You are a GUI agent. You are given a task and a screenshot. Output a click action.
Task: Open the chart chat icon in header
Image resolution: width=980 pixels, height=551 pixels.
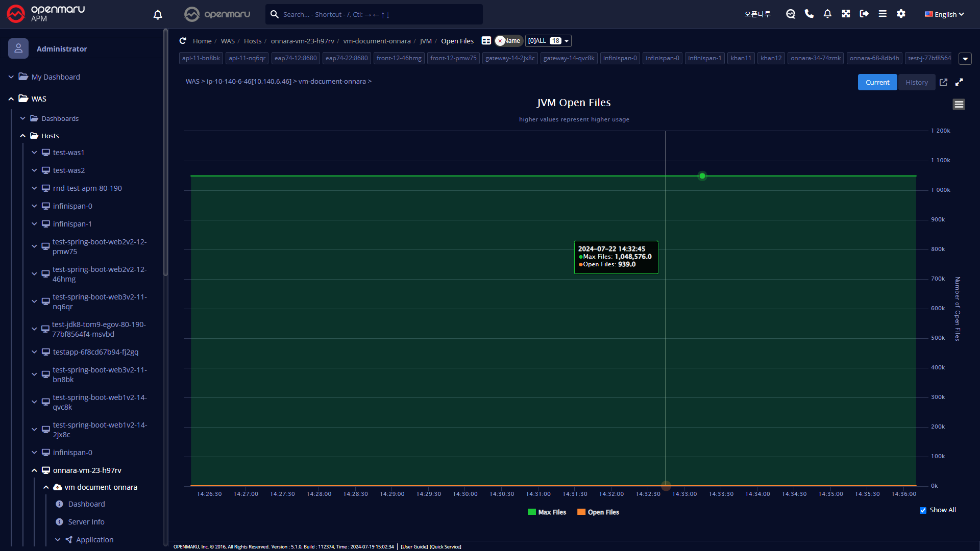pos(791,14)
